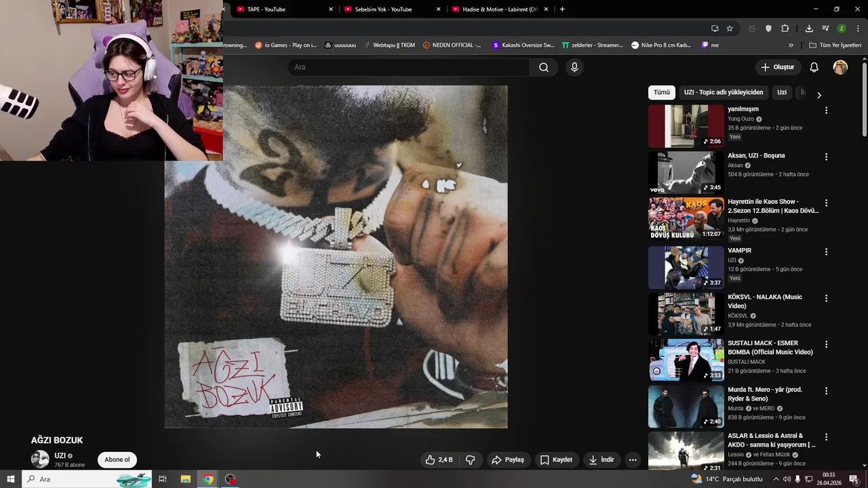Open UZI channel avatar

click(x=40, y=459)
